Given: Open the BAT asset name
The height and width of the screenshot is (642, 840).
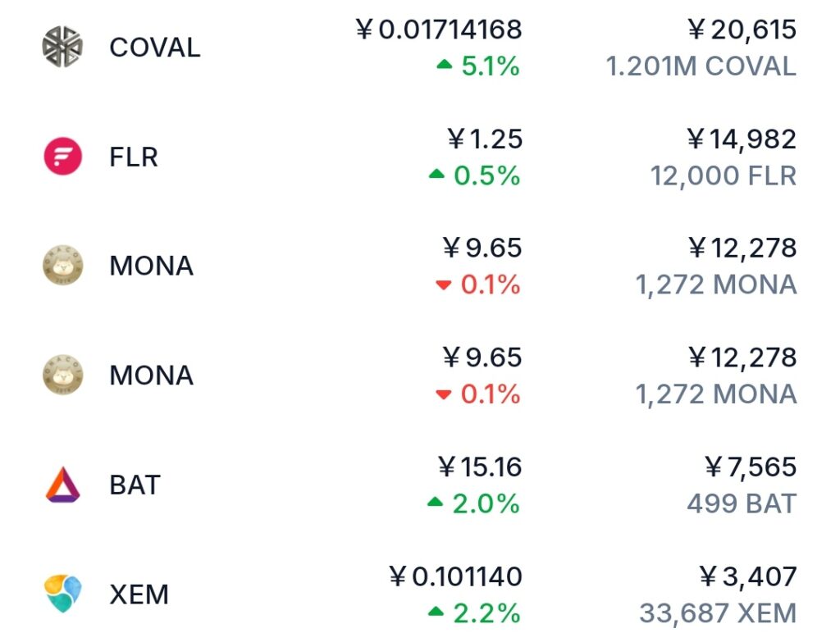Looking at the screenshot, I should pos(135,485).
